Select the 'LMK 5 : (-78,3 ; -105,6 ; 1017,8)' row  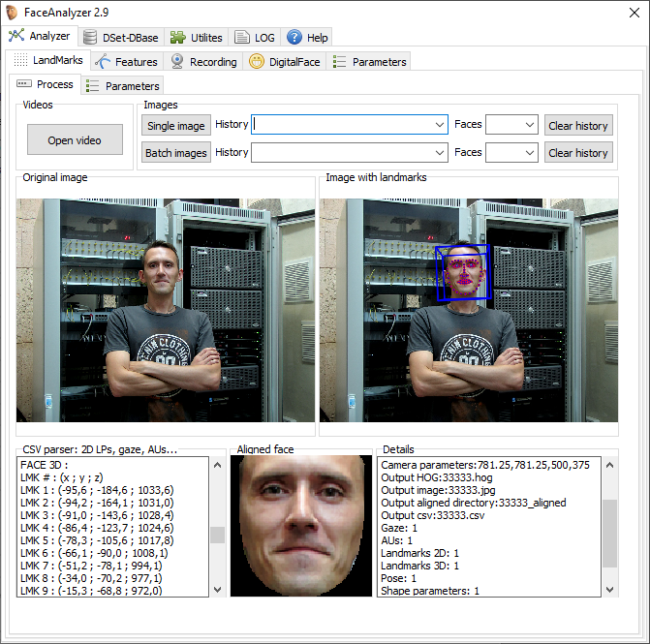tap(97, 540)
